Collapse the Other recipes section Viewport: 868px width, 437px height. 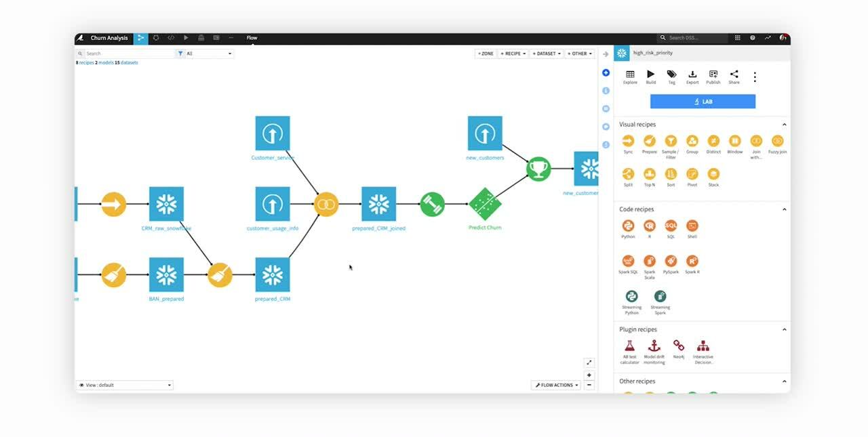(x=785, y=381)
